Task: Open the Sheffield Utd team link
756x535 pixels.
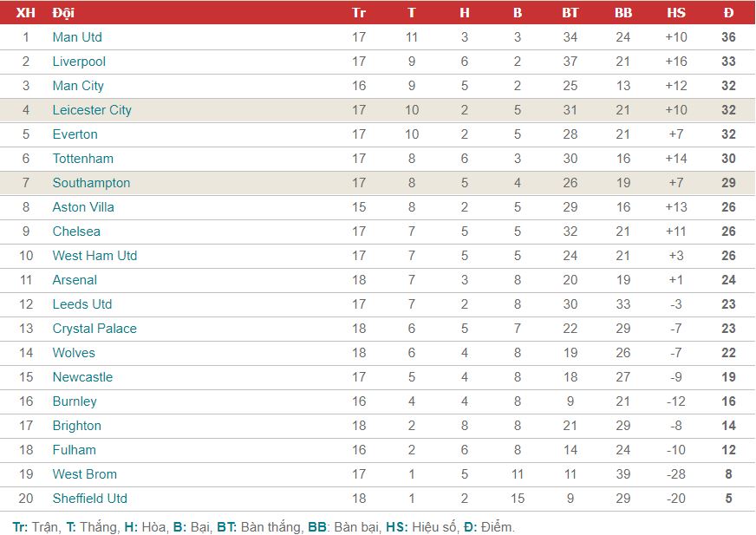Action: coord(90,499)
